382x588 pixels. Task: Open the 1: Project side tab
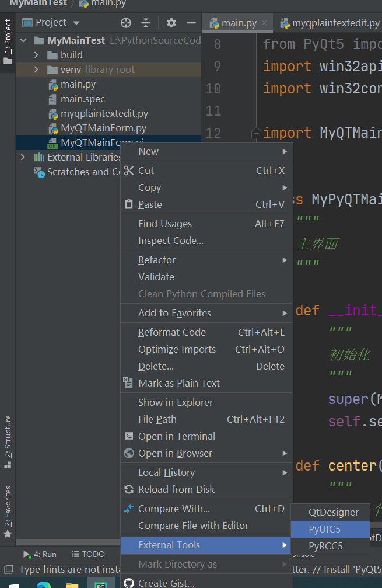8,41
